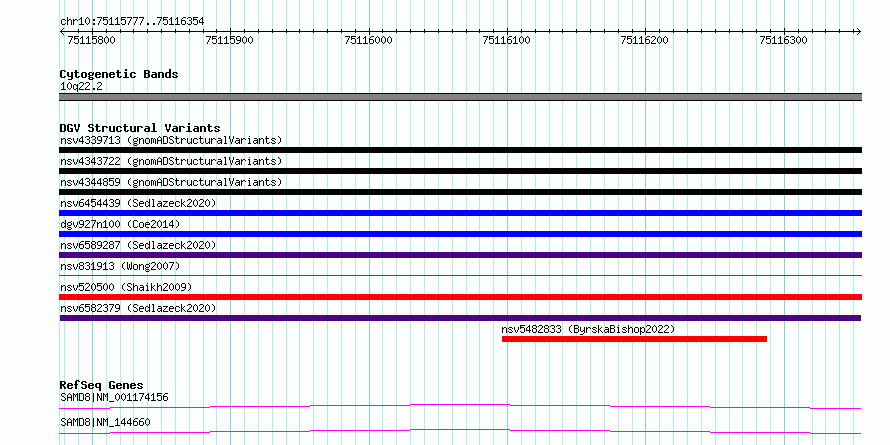Open variant label nsv4343722 (gnomAD)
The image size is (890, 445).
click(171, 161)
